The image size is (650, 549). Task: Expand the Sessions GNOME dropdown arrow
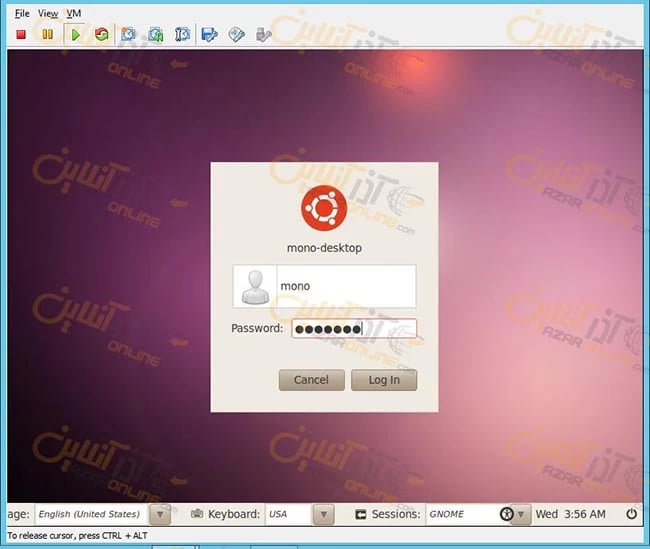click(x=521, y=515)
